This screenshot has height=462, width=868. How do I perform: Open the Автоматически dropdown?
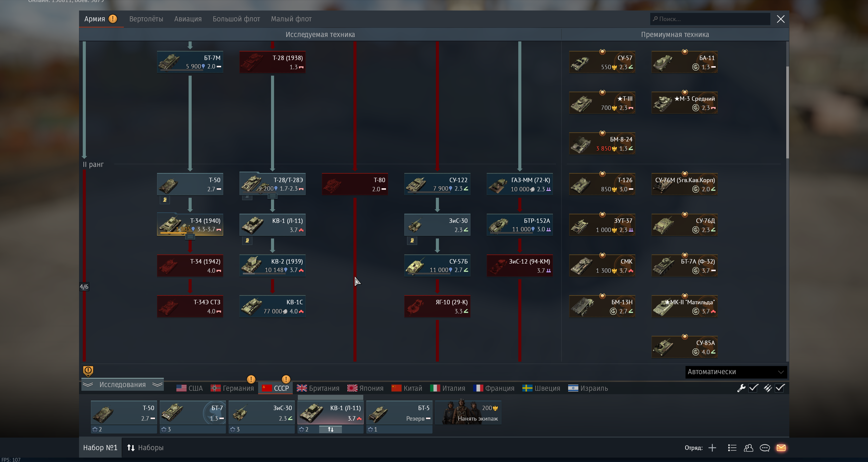736,372
